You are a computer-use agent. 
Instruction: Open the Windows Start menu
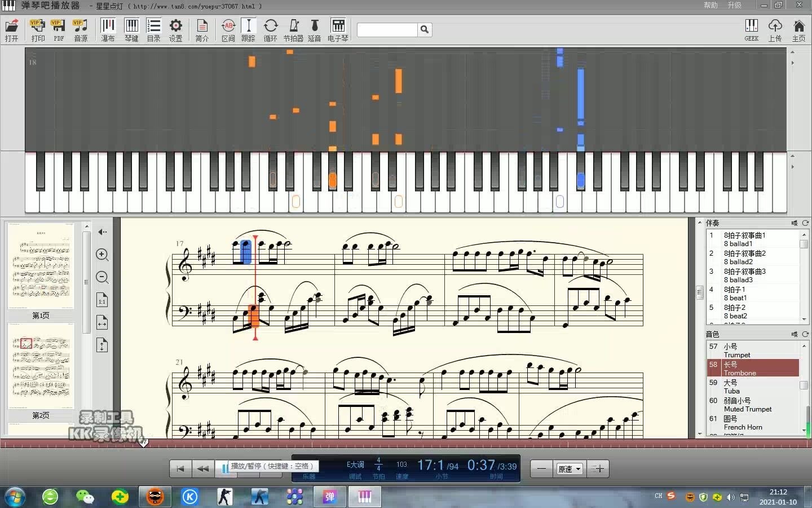(14, 497)
